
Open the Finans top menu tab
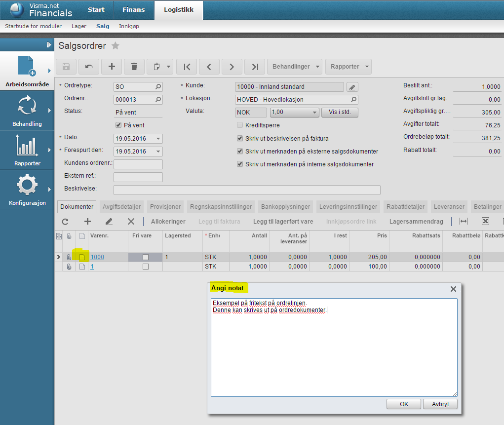click(x=133, y=10)
